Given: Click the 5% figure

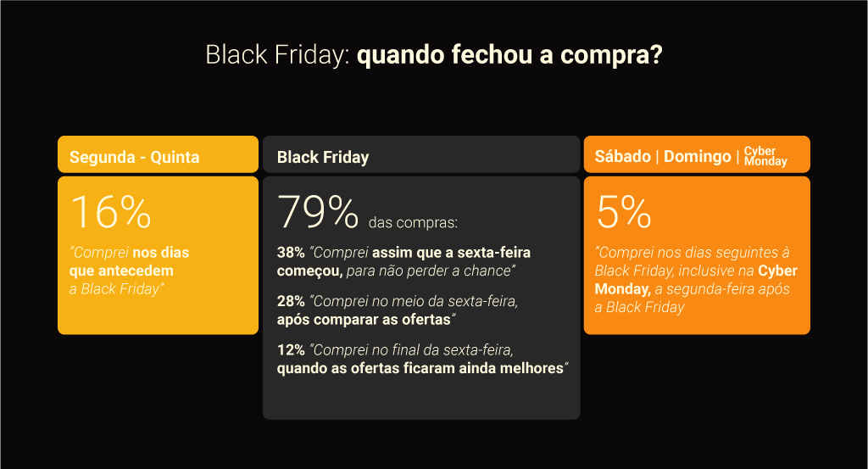Looking at the screenshot, I should point(624,211).
